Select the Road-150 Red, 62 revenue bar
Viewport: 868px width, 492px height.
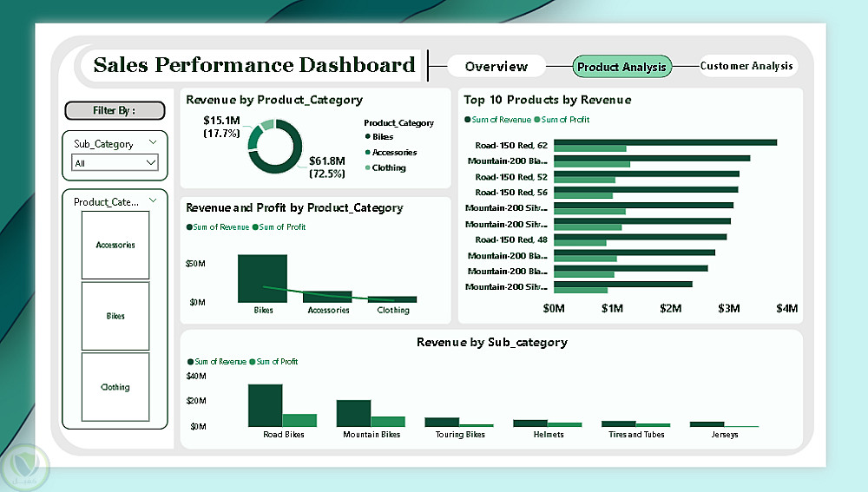pos(666,142)
